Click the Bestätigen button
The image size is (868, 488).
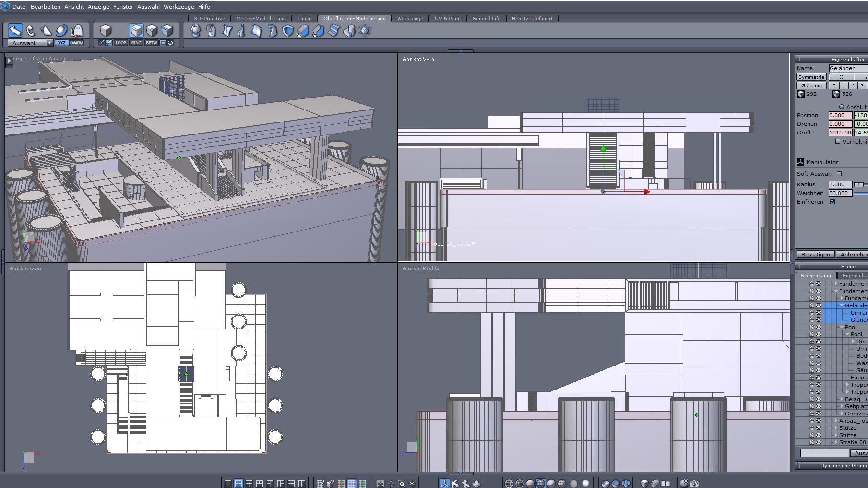coord(815,255)
